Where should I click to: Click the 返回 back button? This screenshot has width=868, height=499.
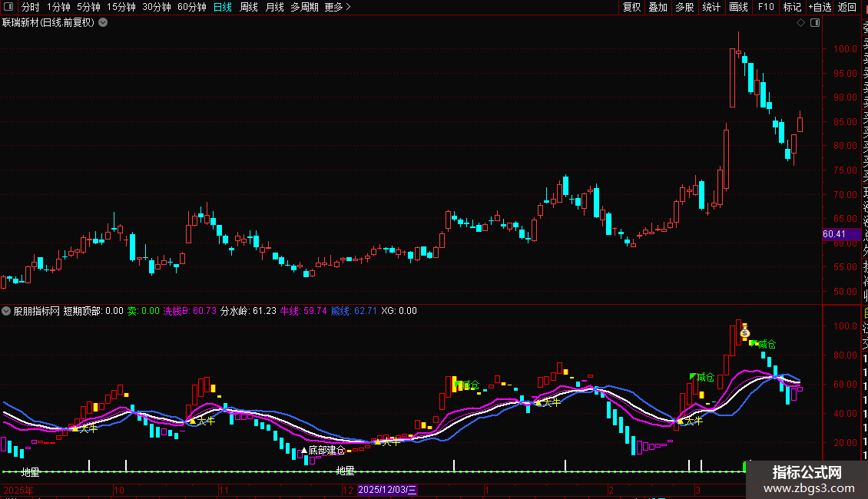[x=847, y=7]
